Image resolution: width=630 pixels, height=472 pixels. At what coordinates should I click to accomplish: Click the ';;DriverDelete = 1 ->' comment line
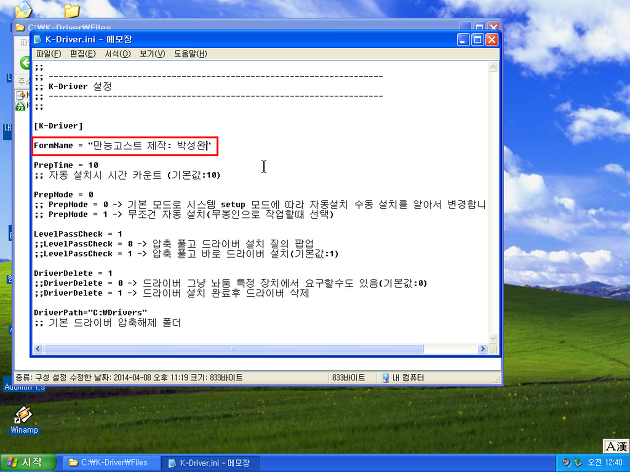(x=172, y=293)
